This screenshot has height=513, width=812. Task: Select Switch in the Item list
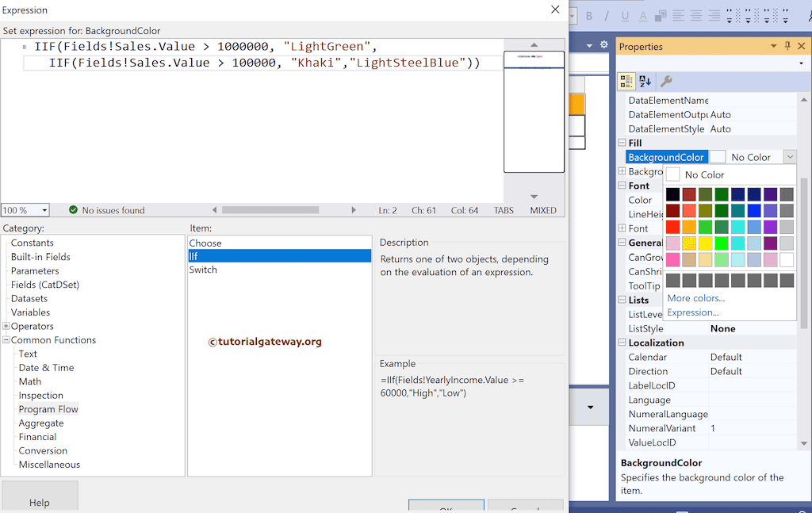point(203,270)
